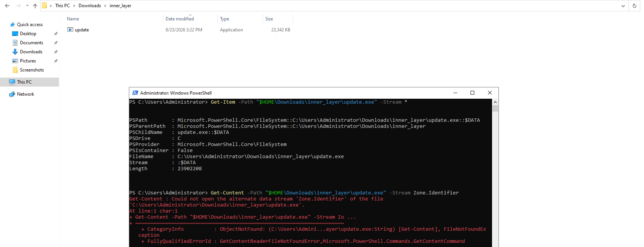Open Downloads in the Quick access list
Screen dimensions: 644x247
click(31, 52)
